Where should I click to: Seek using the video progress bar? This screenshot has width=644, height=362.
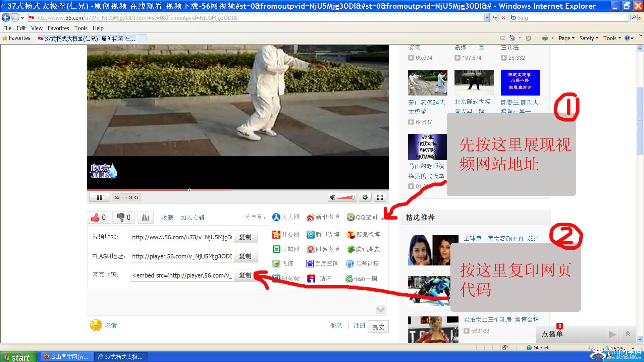tap(237, 190)
